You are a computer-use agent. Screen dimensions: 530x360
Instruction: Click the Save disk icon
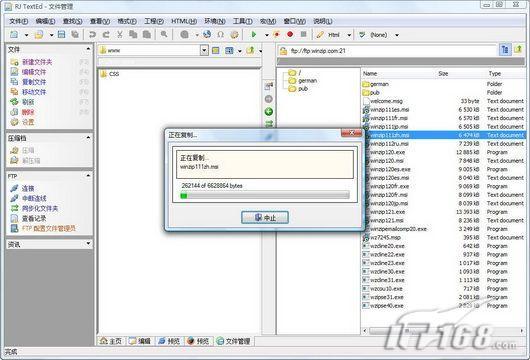(62, 34)
